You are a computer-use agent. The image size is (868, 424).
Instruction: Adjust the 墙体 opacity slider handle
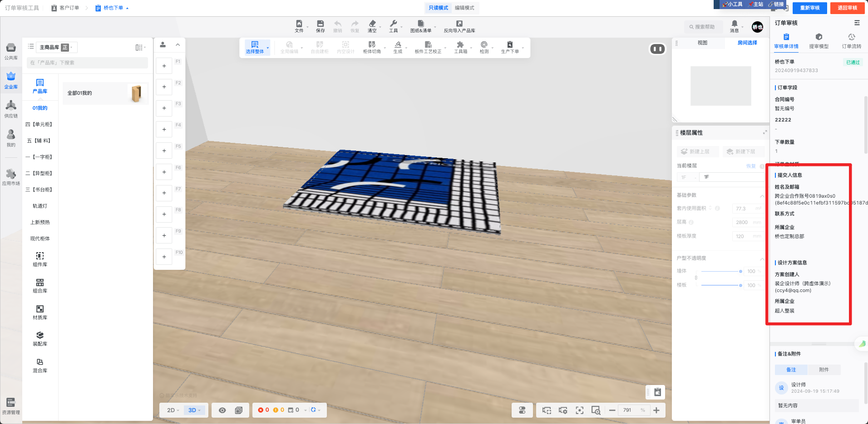pyautogui.click(x=740, y=271)
